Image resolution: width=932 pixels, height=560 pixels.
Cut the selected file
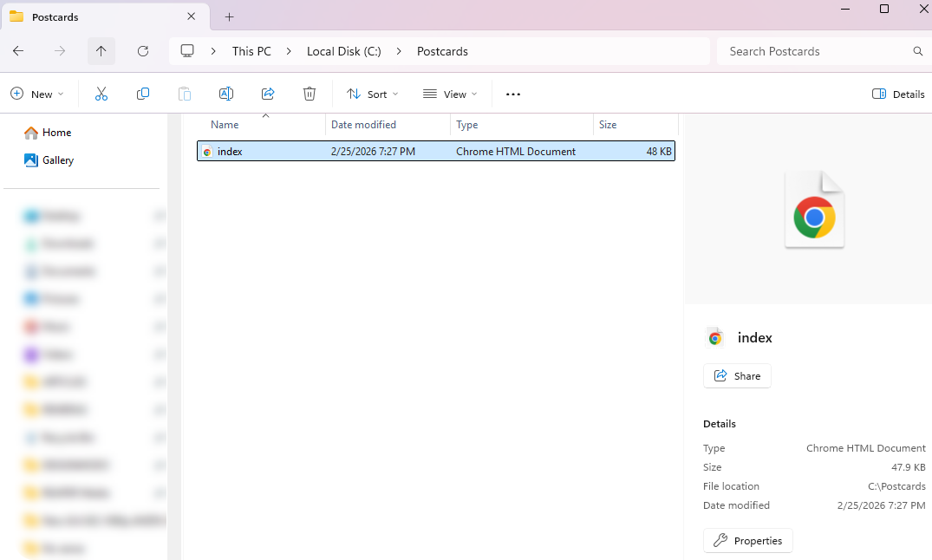[x=101, y=94]
